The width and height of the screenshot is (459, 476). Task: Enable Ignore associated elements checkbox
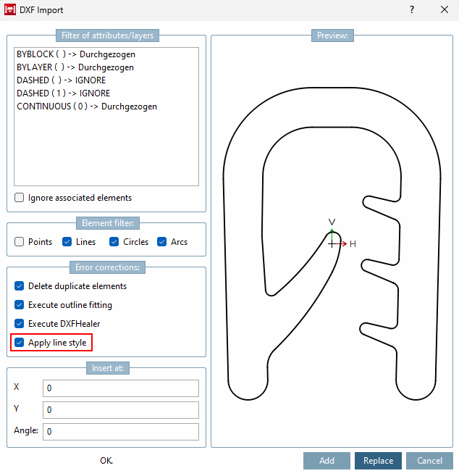19,198
